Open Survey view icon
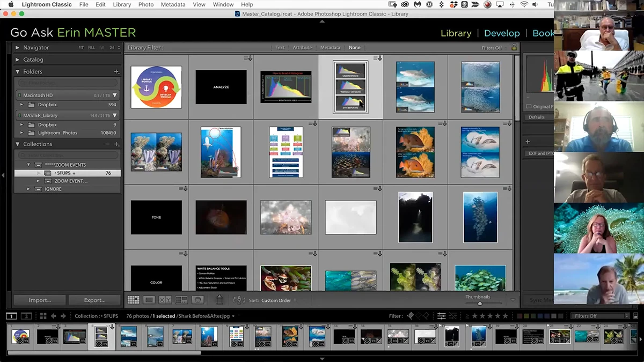 [x=181, y=300]
